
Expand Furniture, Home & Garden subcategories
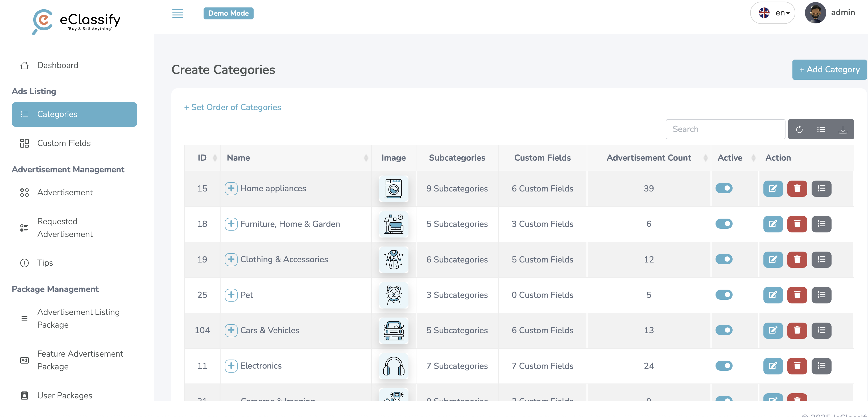tap(231, 224)
